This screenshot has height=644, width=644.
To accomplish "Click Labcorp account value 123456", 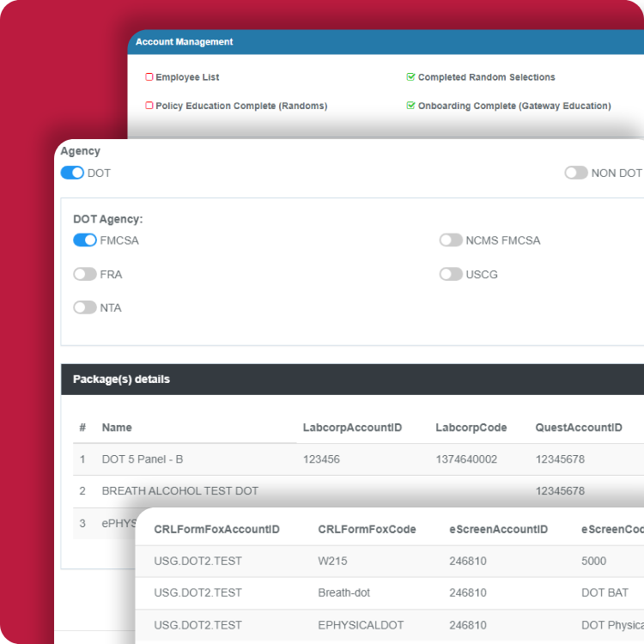I will 321,459.
